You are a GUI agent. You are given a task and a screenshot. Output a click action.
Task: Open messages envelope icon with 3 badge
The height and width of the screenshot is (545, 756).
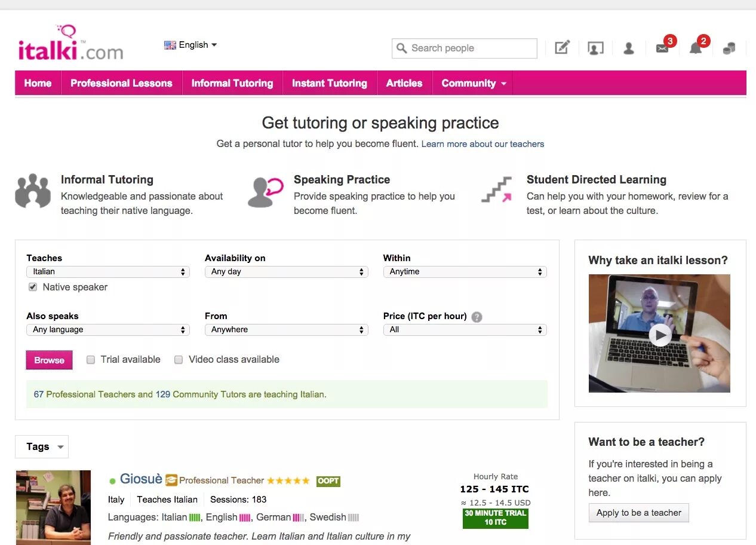coord(662,48)
